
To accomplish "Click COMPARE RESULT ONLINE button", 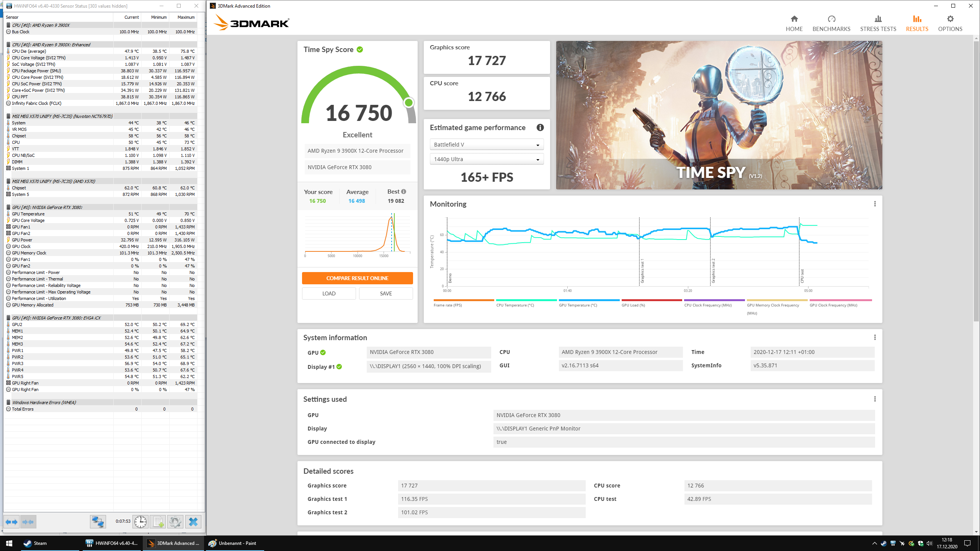I will tap(357, 278).
